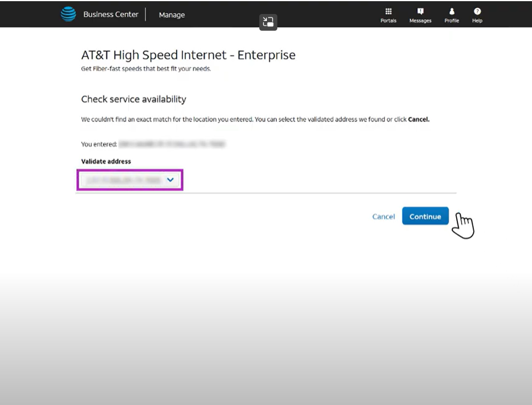Image resolution: width=532 pixels, height=405 pixels.
Task: Click the Get Fiber-fast speeds subtitle
Action: [x=146, y=69]
